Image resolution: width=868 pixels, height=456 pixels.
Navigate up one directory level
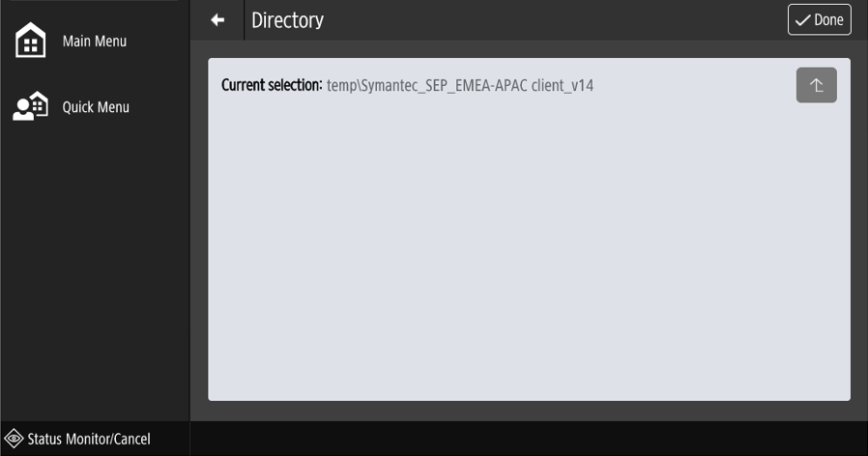click(816, 85)
